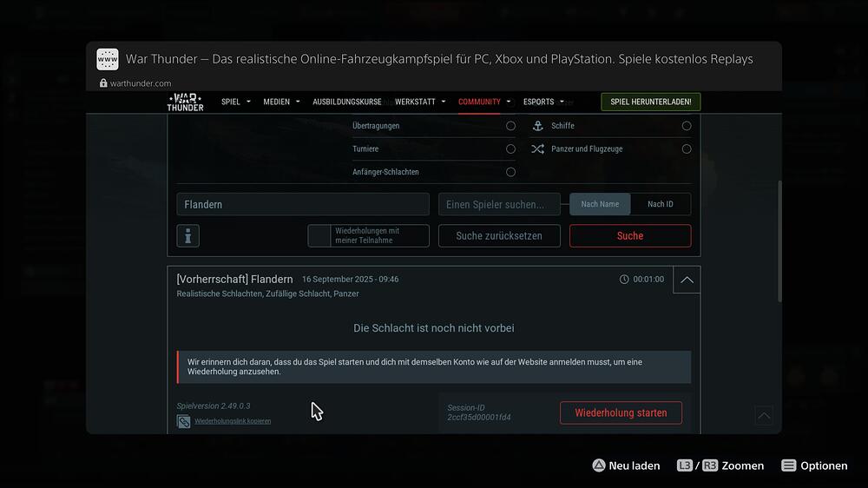868x488 pixels.
Task: Click the Wir erinnern dich daran notice
Action: (x=434, y=366)
